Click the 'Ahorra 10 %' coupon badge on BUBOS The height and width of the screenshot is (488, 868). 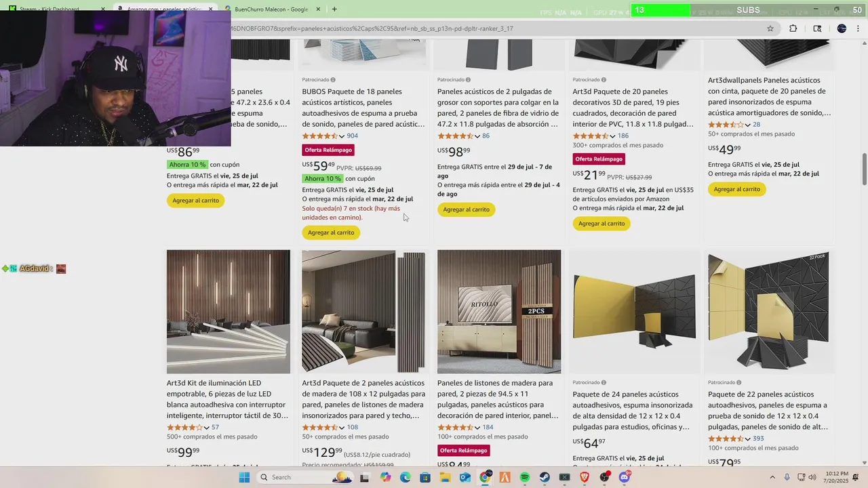[323, 179]
